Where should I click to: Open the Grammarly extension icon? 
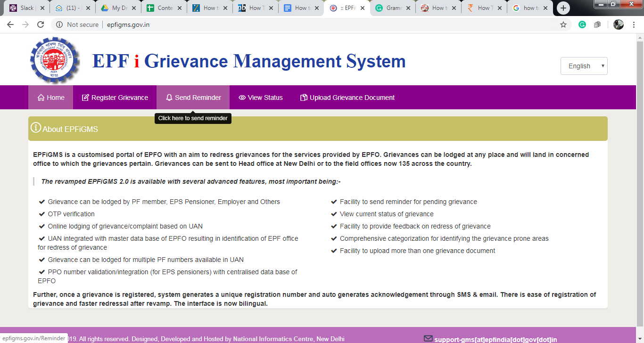coord(582,24)
